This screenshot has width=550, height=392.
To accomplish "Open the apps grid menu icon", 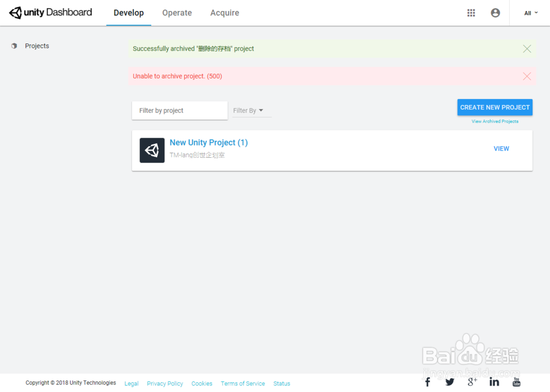I will (x=471, y=13).
